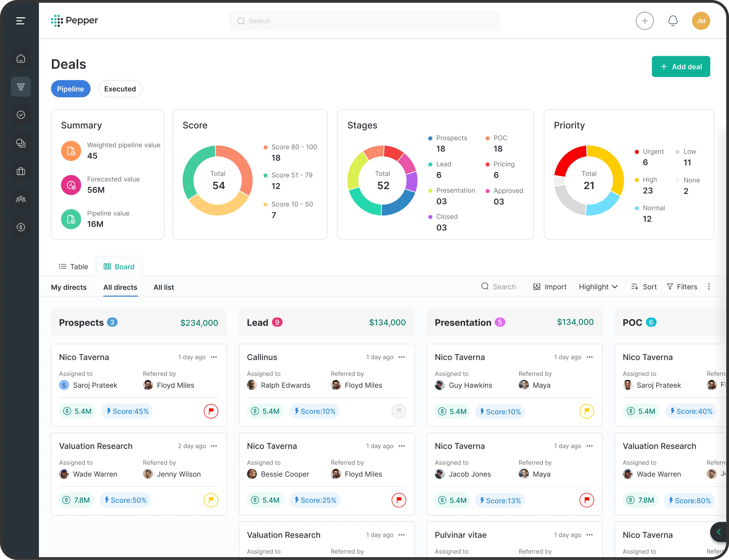
Task: Click the 7.8M value on Prospects Valuation Research
Action: pos(76,500)
